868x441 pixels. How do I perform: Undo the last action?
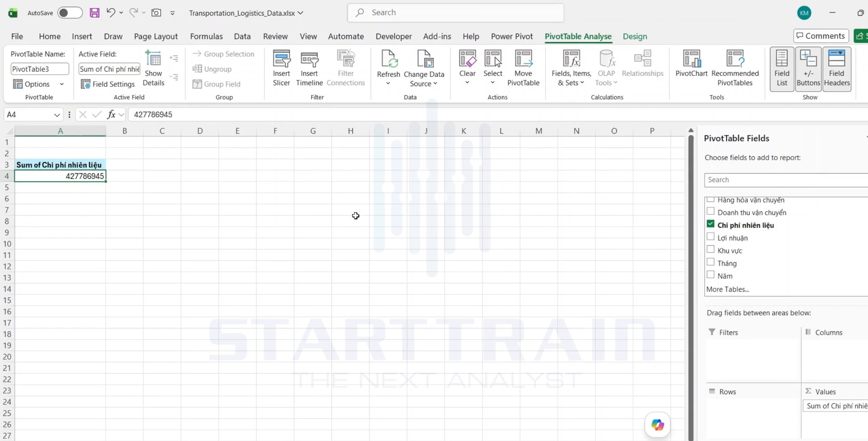click(110, 13)
